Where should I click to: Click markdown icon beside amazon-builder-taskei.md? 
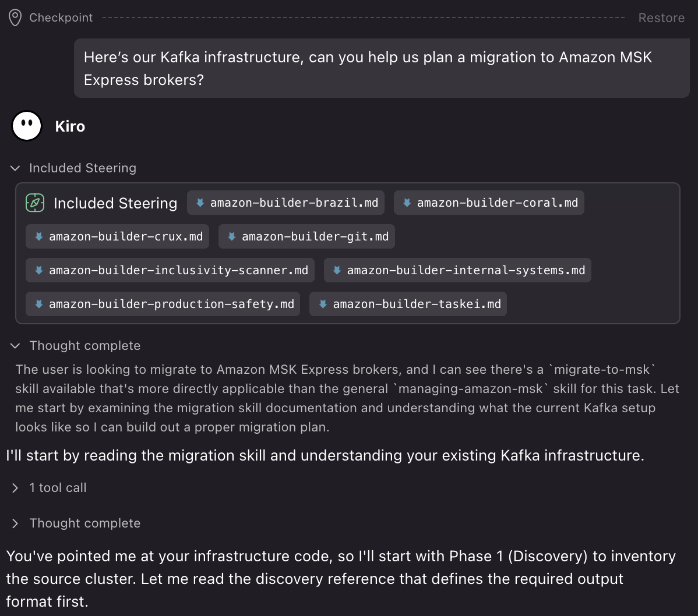click(x=323, y=305)
